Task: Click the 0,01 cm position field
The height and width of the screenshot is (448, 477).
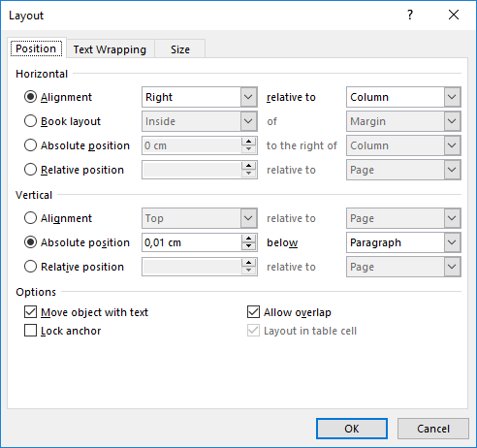Action: click(192, 242)
